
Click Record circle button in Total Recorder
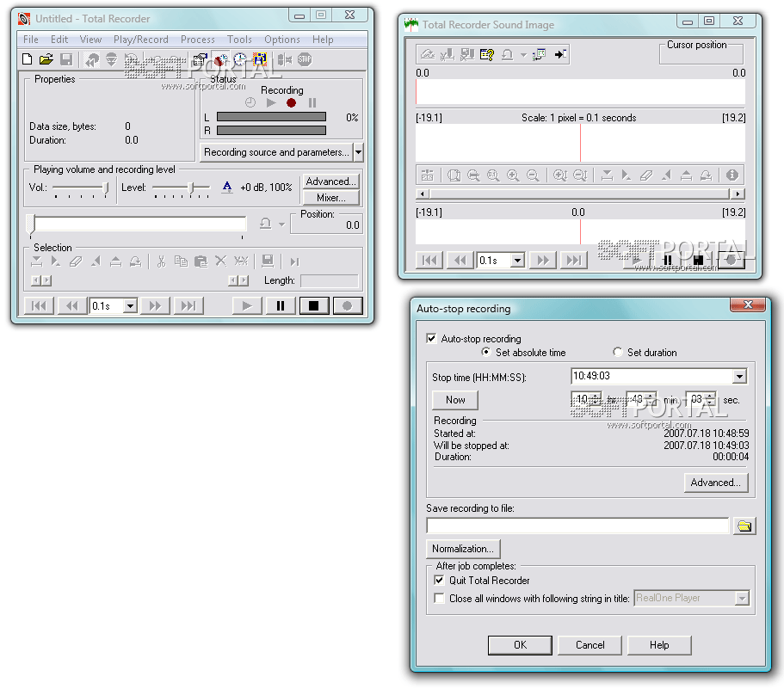click(347, 305)
